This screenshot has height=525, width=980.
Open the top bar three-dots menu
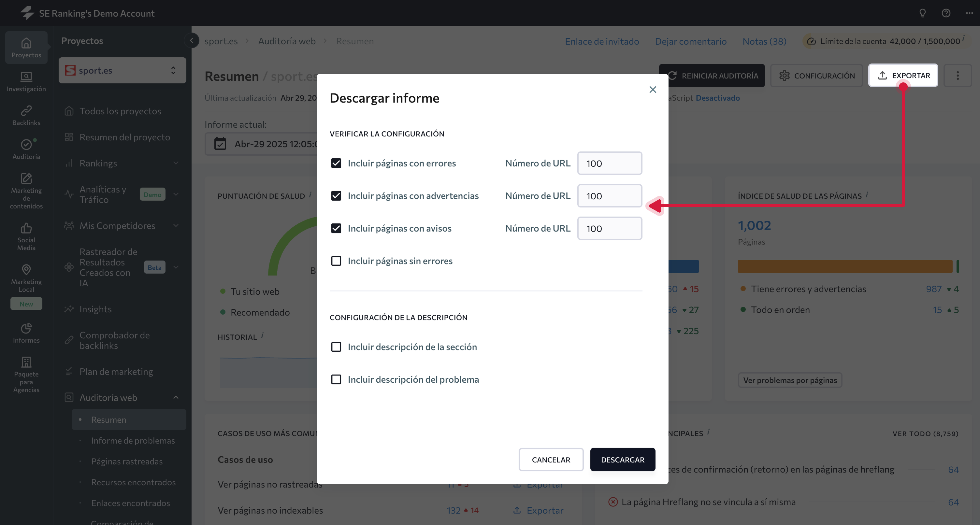click(969, 13)
